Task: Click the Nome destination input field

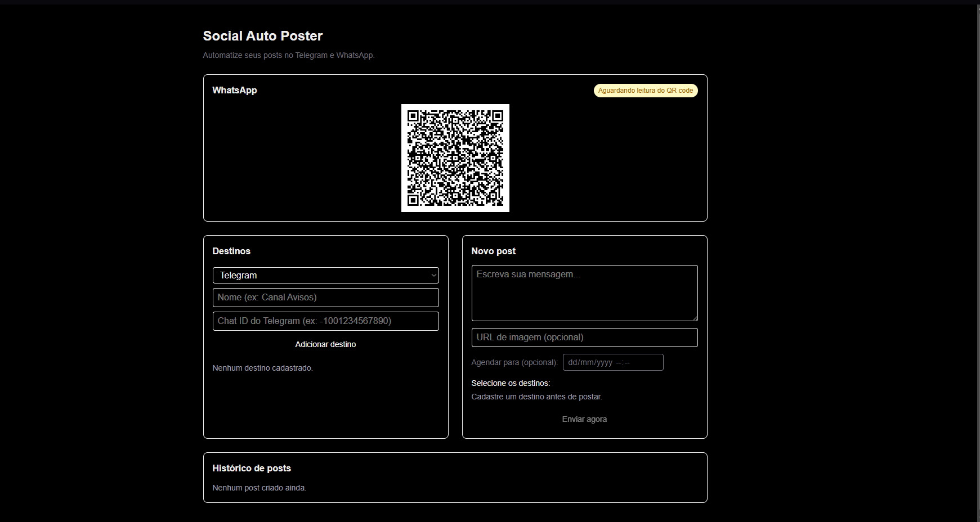Action: tap(325, 298)
